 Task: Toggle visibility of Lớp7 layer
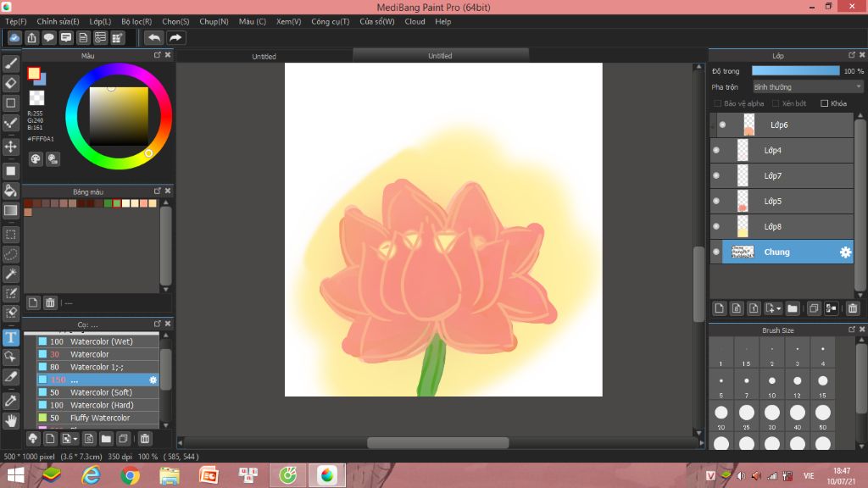coord(716,175)
